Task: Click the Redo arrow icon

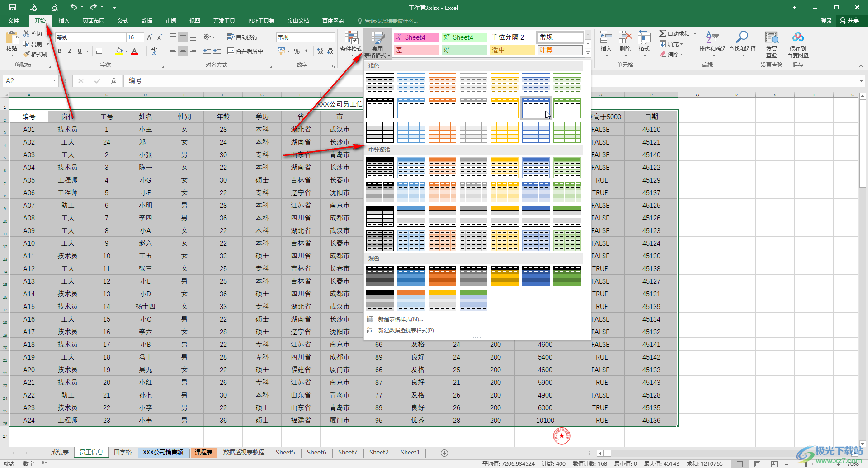Action: point(93,7)
